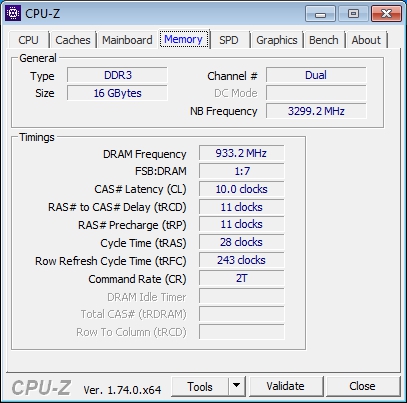Switch to the CPU tab
This screenshot has width=407, height=403.
tap(28, 40)
